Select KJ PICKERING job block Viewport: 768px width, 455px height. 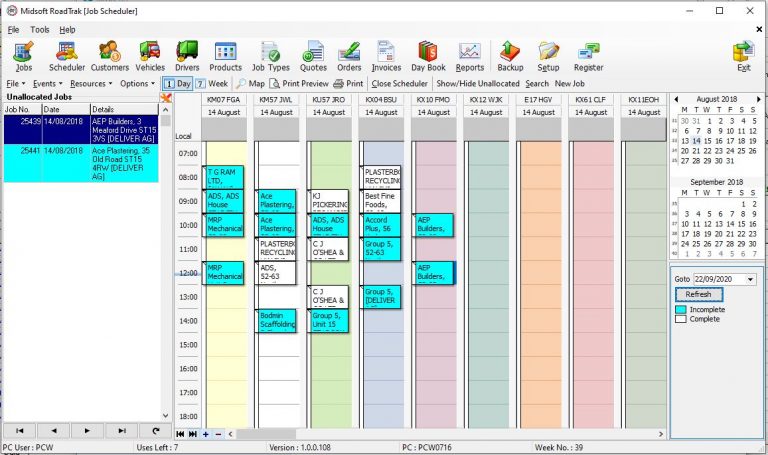click(329, 201)
